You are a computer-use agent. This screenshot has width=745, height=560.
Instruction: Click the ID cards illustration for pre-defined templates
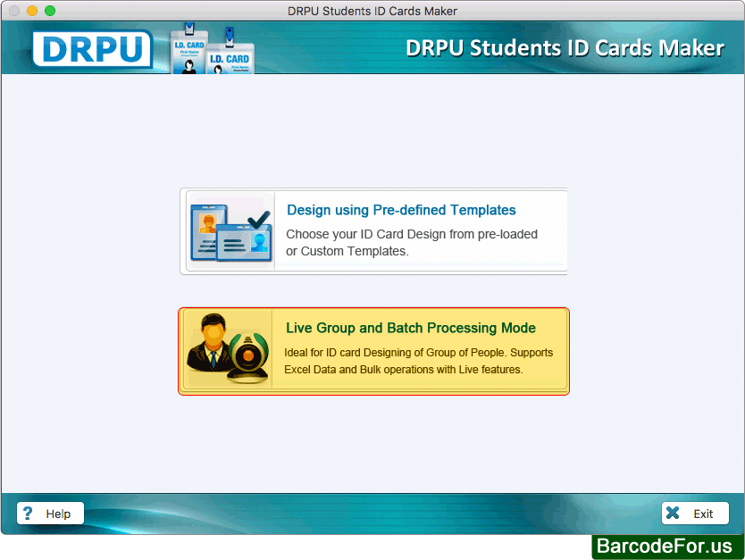[x=230, y=230]
